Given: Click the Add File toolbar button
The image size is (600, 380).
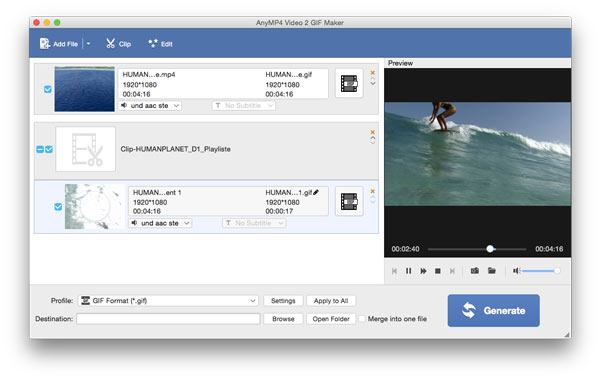Looking at the screenshot, I should click(x=59, y=44).
